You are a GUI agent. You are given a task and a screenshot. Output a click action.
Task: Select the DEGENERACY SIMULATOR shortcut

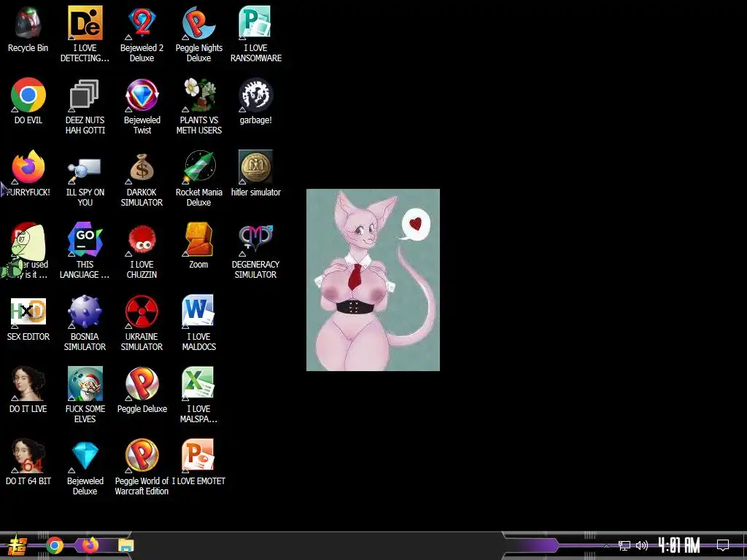[x=255, y=239]
